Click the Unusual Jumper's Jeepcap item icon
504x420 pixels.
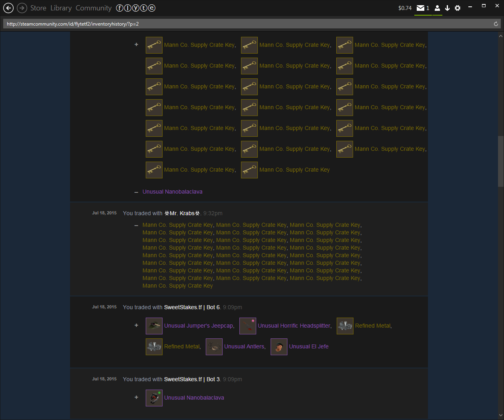154,326
